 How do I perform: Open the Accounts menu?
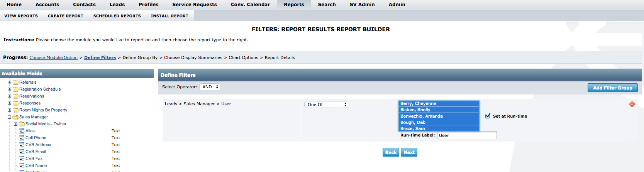coord(47,5)
